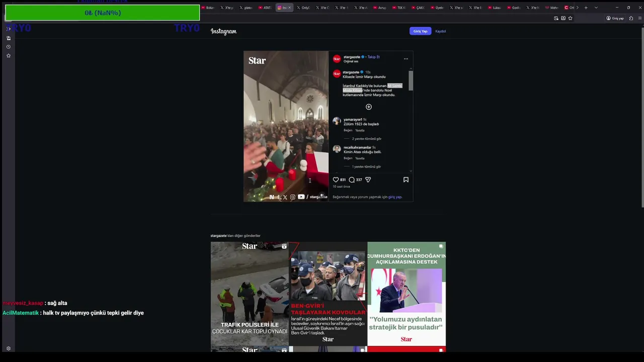Like yamarayse1's comment via Beğen
Screen dimensions: 644x362
pyautogui.click(x=348, y=130)
